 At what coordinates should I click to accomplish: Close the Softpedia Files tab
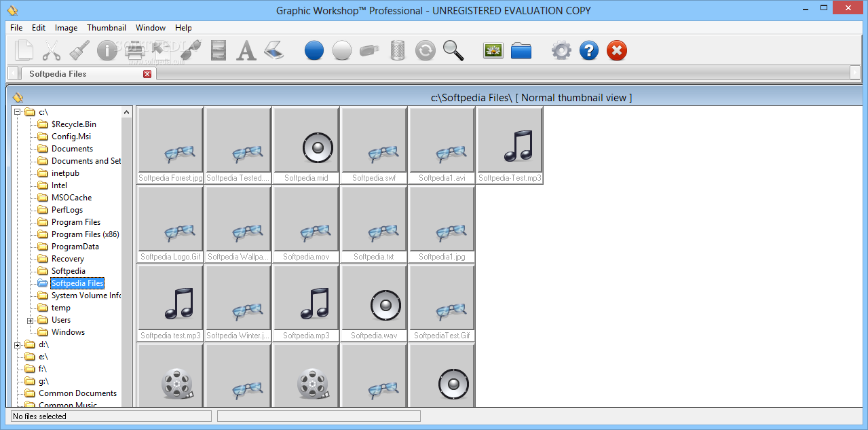[x=147, y=74]
